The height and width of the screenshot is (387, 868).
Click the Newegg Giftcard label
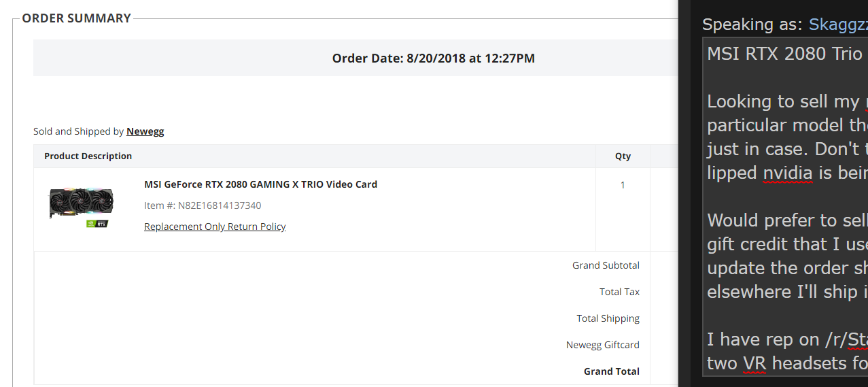[x=602, y=345]
